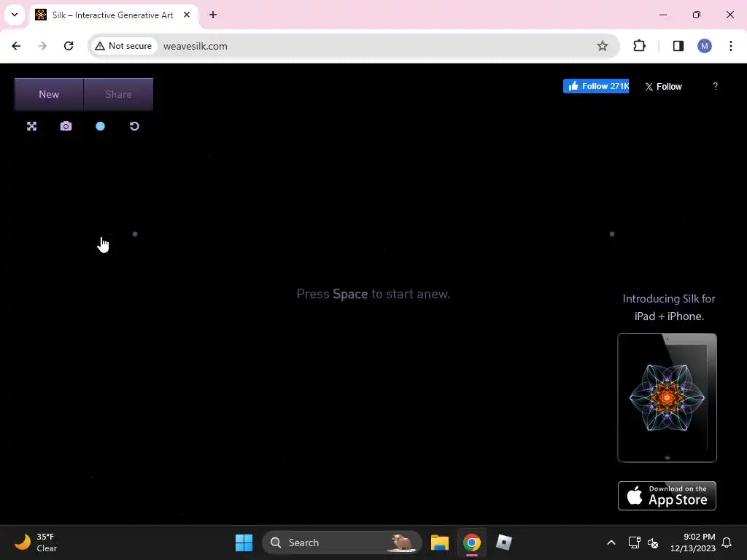
Task: Click the right symmetry dot on canvas
Action: [x=612, y=234]
